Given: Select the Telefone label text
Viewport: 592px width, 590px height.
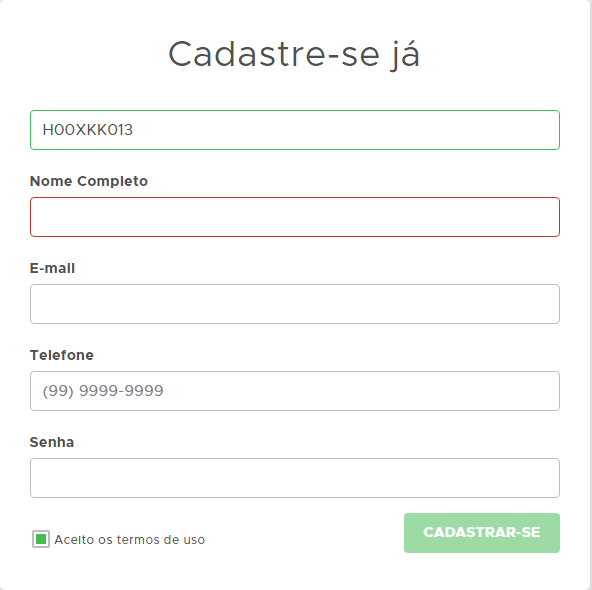Looking at the screenshot, I should tap(62, 355).
